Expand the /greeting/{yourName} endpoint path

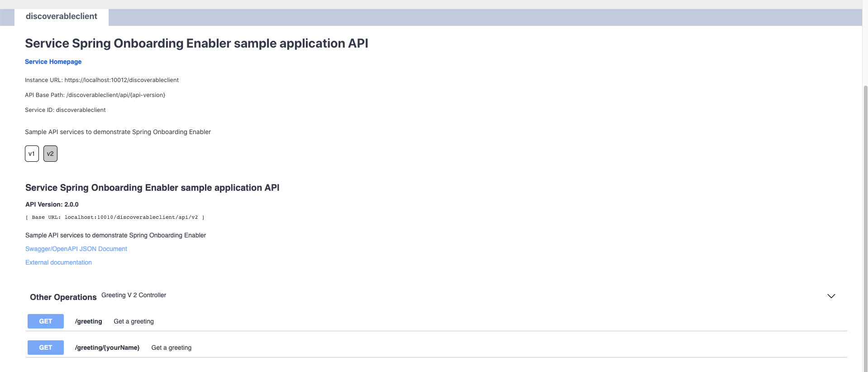107,348
